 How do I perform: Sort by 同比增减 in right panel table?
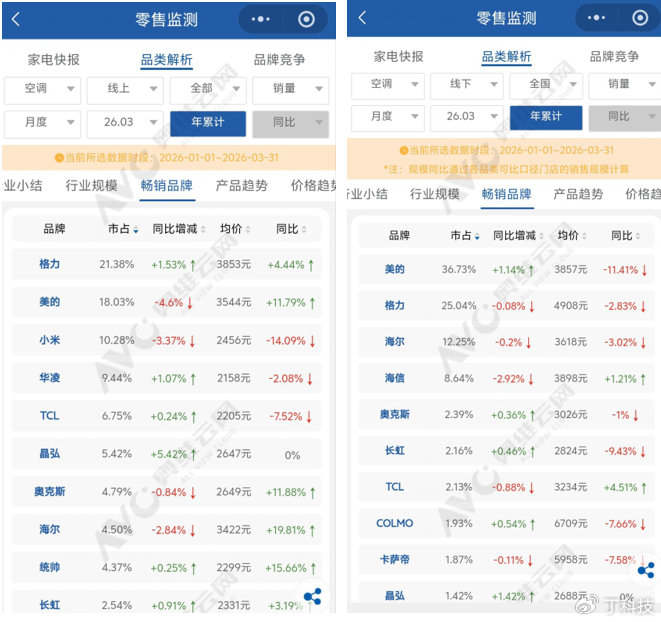pyautogui.click(x=519, y=235)
